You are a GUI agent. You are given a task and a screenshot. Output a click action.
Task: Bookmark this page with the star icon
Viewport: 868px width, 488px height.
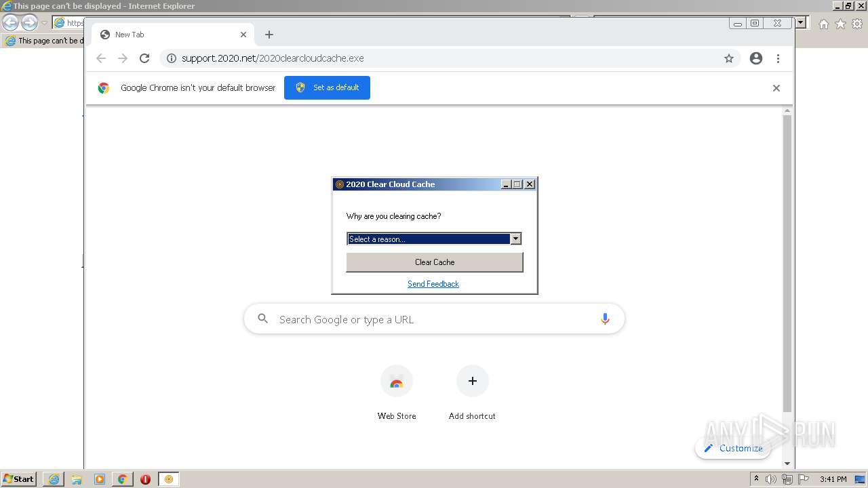[x=729, y=58]
